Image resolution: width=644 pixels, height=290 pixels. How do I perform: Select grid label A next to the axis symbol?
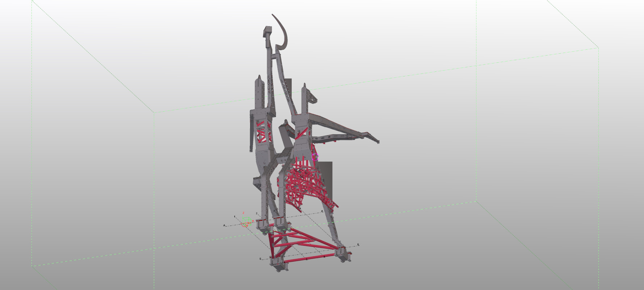pyautogui.click(x=224, y=225)
